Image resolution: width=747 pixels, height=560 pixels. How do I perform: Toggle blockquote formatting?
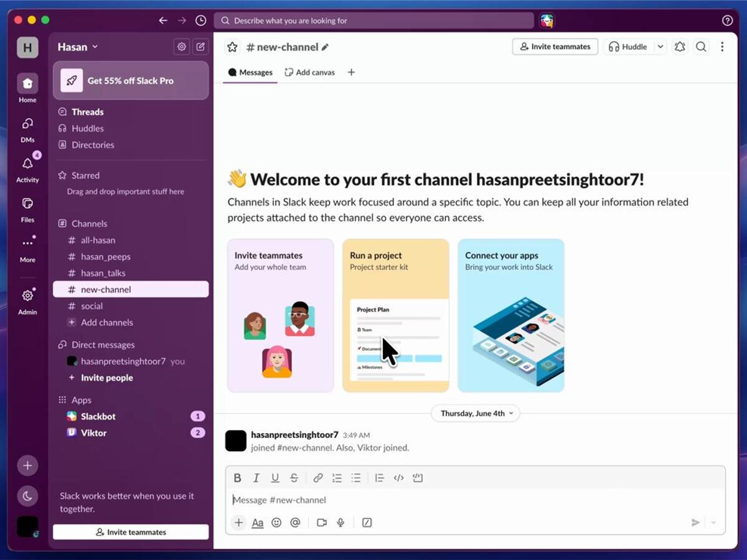point(380,478)
